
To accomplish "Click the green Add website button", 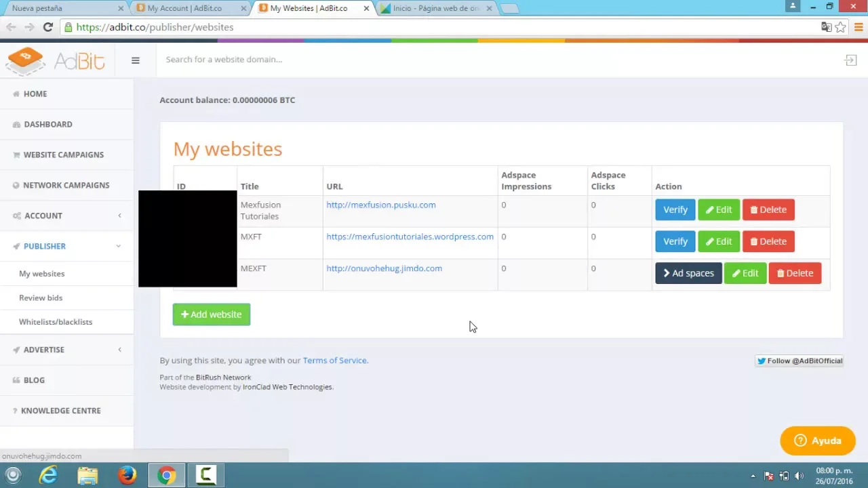I will [211, 314].
